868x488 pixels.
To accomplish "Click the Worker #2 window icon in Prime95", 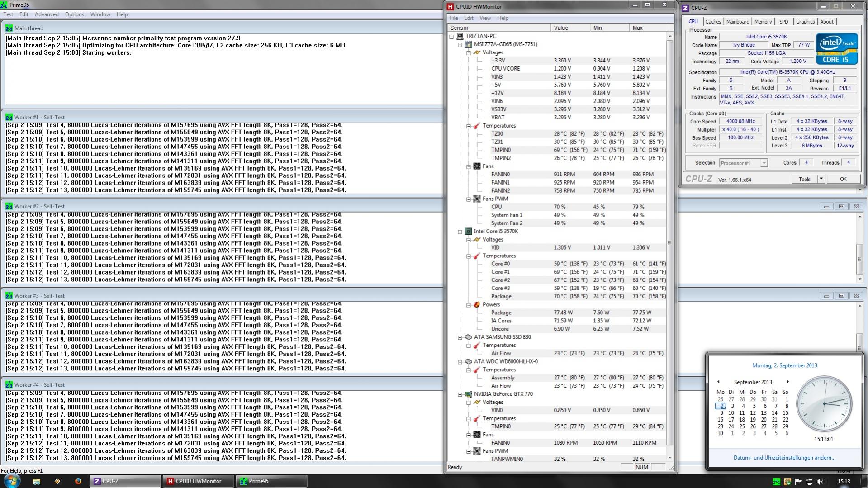I will tap(9, 206).
